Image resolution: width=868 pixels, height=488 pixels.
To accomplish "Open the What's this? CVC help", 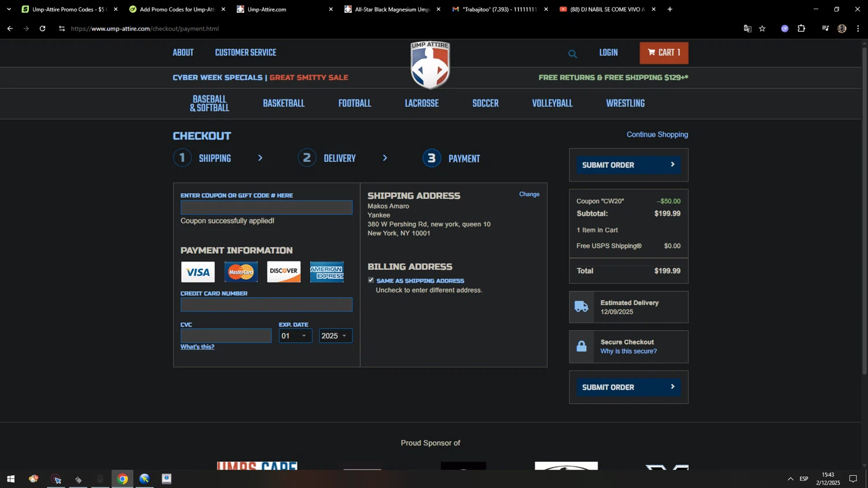I will coord(197,347).
